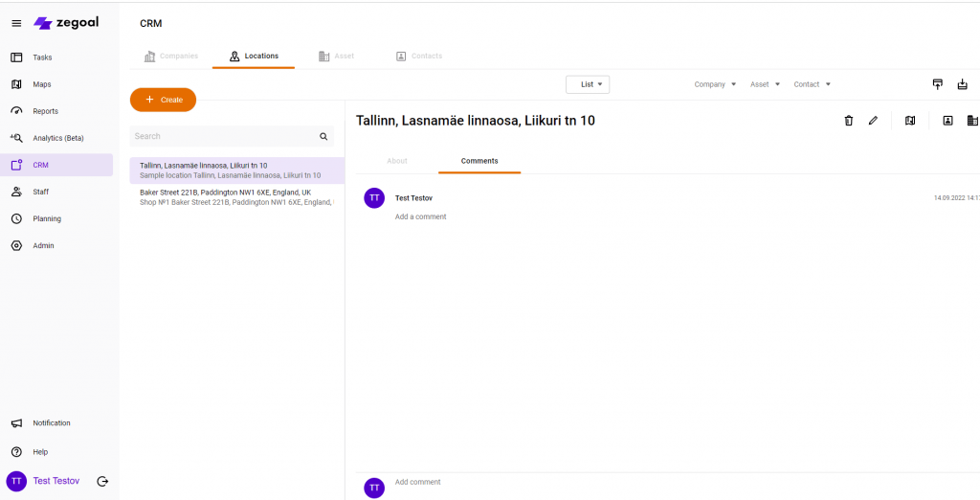Open Planning in the sidebar
The image size is (980, 500).
pos(47,218)
